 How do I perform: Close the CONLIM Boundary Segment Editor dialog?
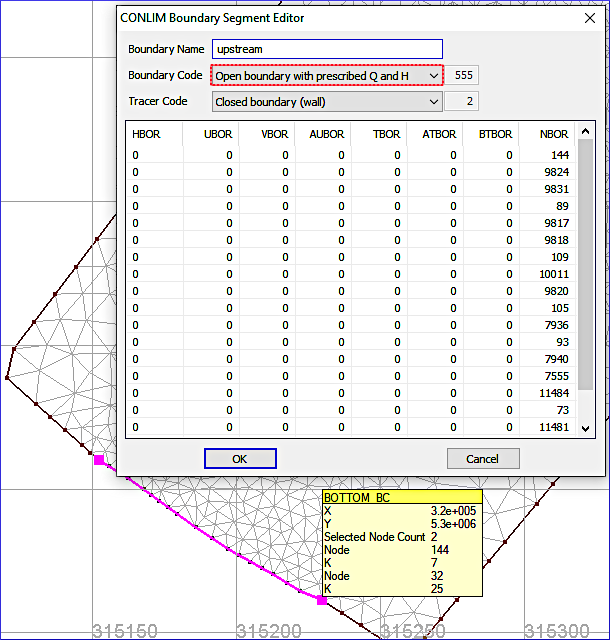[590, 18]
